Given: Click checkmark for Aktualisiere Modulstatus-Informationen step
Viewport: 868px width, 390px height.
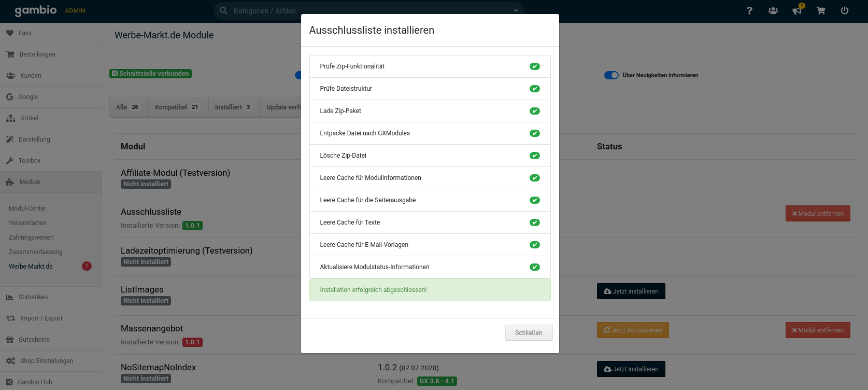Looking at the screenshot, I should (x=535, y=267).
